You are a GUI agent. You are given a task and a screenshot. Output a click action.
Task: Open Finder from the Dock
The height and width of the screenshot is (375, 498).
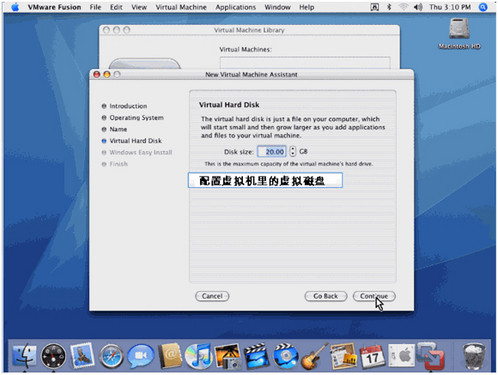pos(24,356)
